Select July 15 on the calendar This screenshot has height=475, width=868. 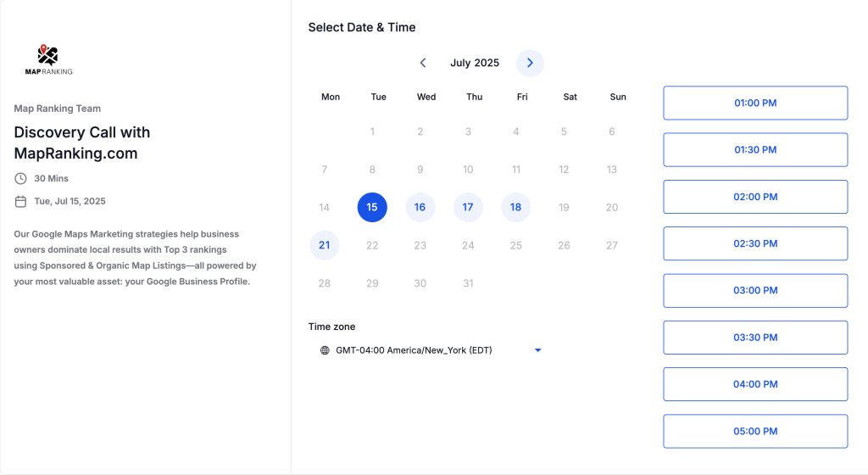(372, 208)
